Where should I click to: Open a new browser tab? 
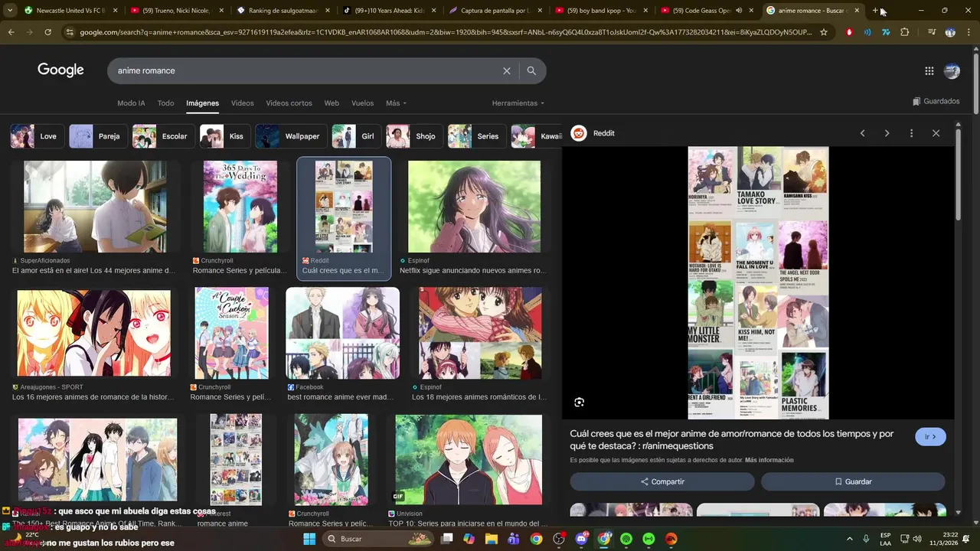pyautogui.click(x=876, y=11)
